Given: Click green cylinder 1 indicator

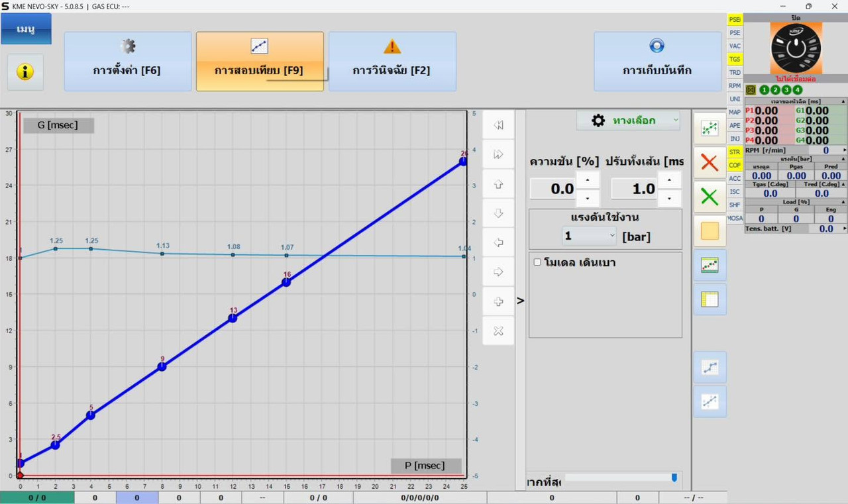Looking at the screenshot, I should point(765,90).
